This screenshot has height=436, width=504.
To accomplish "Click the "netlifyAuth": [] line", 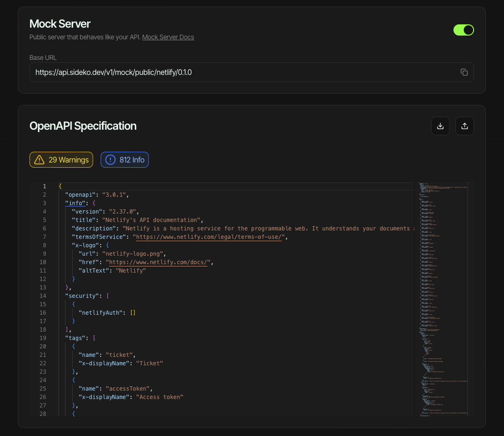I will pyautogui.click(x=107, y=313).
